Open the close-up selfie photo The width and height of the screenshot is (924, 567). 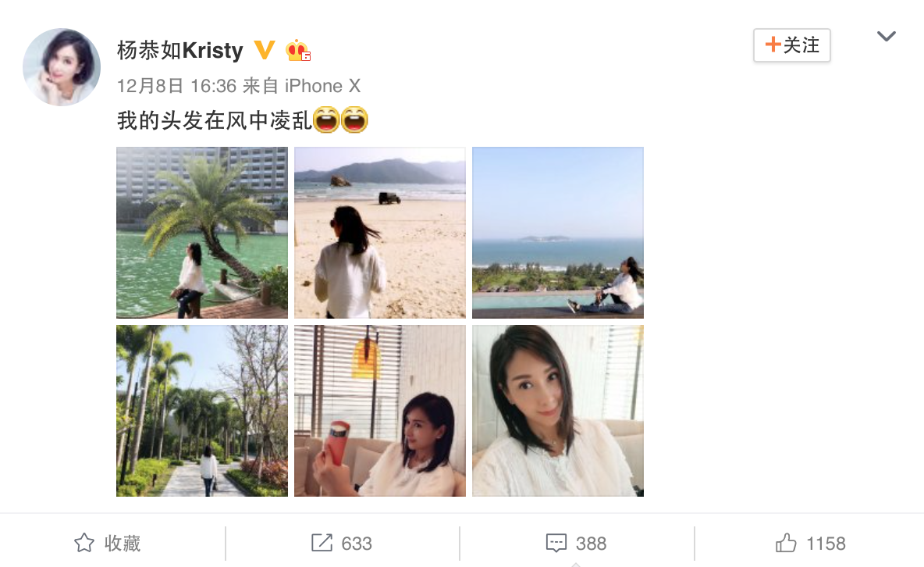[558, 411]
